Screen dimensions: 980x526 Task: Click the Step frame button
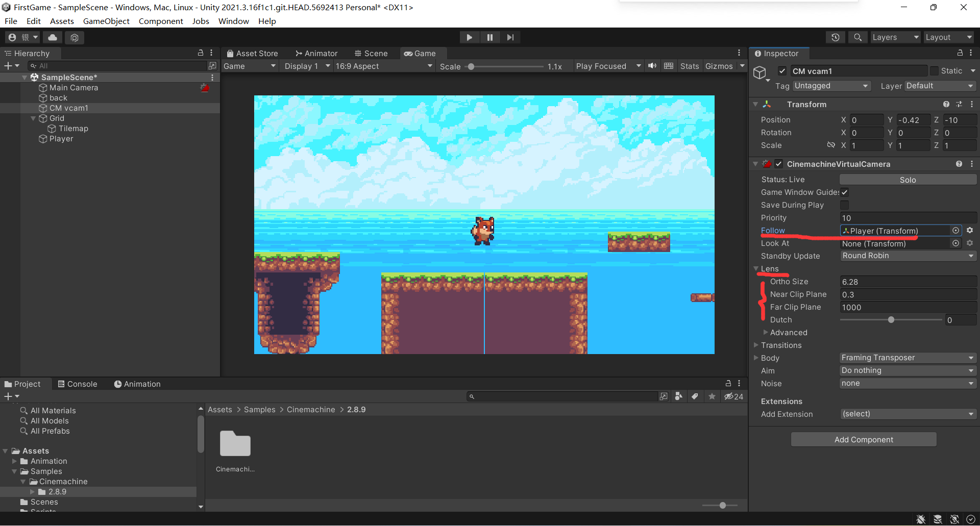tap(510, 37)
